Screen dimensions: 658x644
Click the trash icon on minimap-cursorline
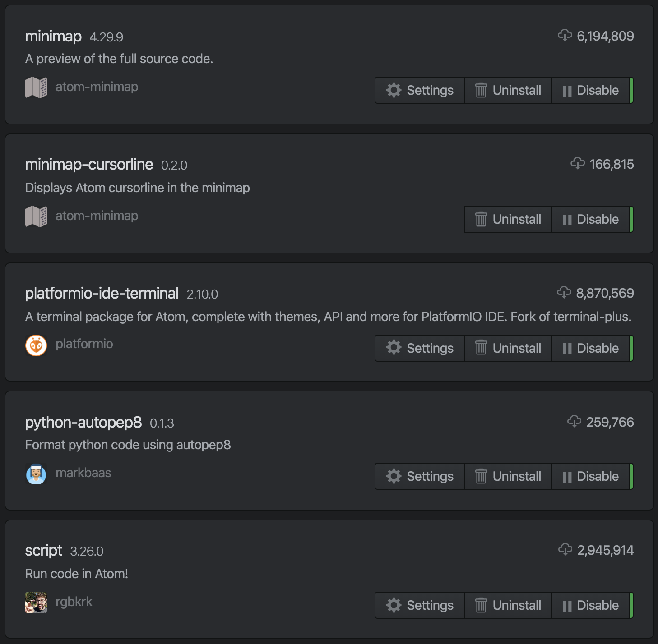(481, 219)
